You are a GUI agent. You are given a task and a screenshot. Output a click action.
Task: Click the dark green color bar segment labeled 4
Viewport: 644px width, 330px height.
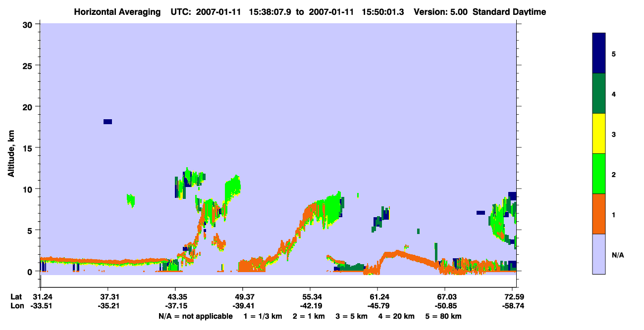pyautogui.click(x=599, y=94)
